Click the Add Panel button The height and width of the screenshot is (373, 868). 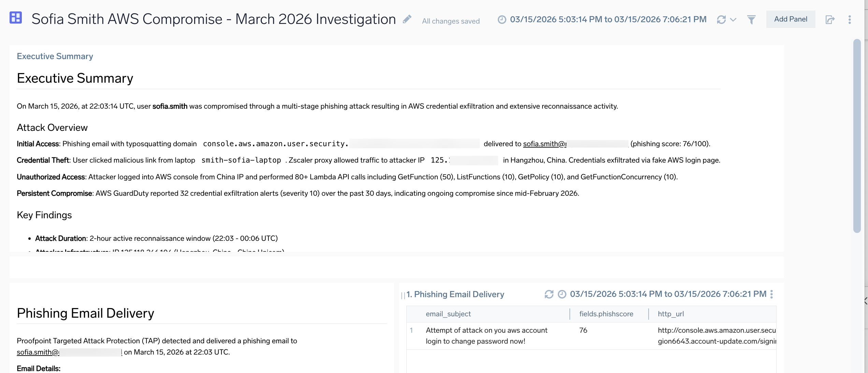click(x=790, y=19)
